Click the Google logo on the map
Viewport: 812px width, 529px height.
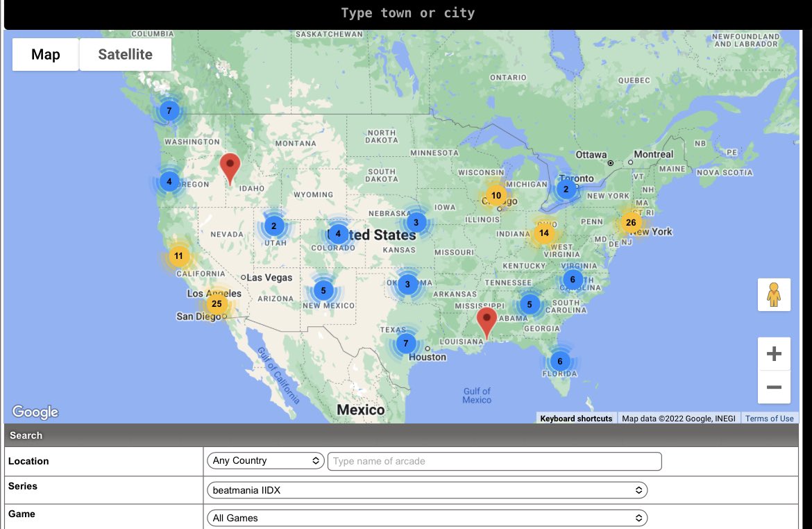click(x=35, y=412)
